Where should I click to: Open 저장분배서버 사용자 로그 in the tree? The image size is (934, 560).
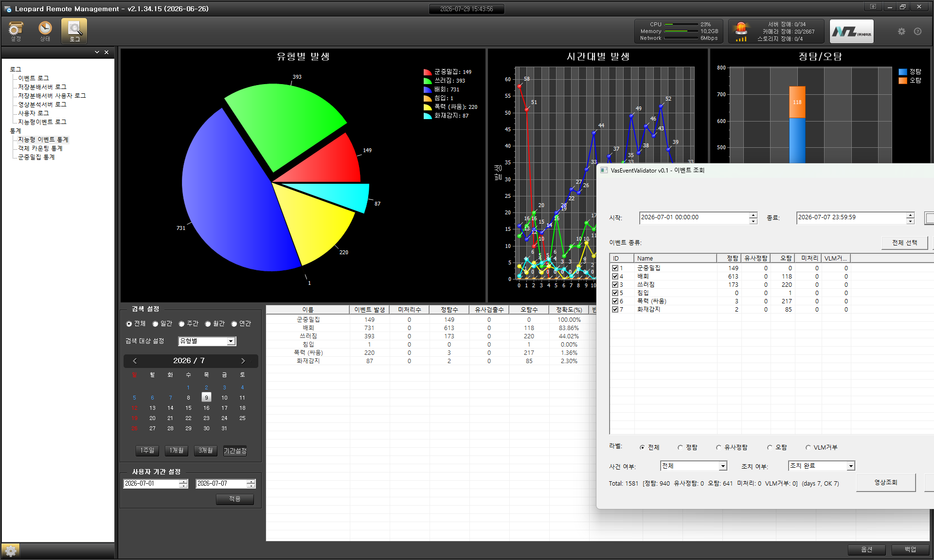pyautogui.click(x=52, y=96)
